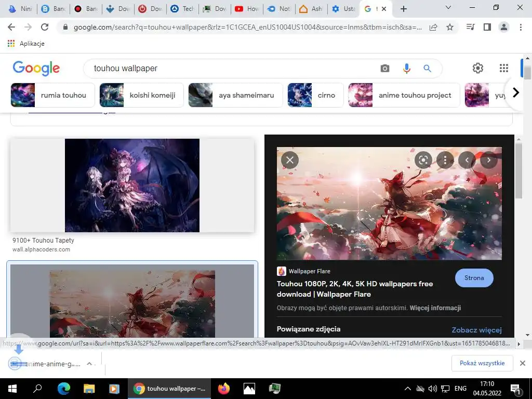Open Chrome profile avatar menu
Viewport: 532px width, 399px height.
click(504, 27)
